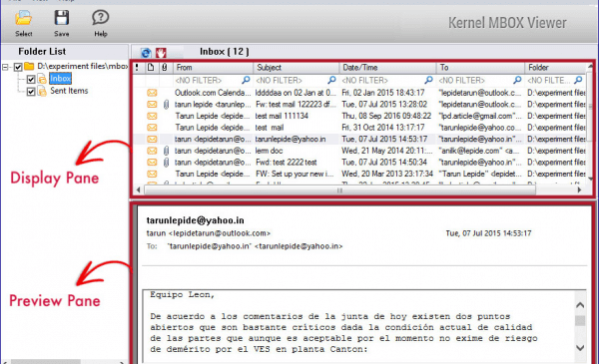Click envelope icon of test mail 111134
Image resolution: width=599 pixels, height=364 pixels.
click(x=152, y=116)
